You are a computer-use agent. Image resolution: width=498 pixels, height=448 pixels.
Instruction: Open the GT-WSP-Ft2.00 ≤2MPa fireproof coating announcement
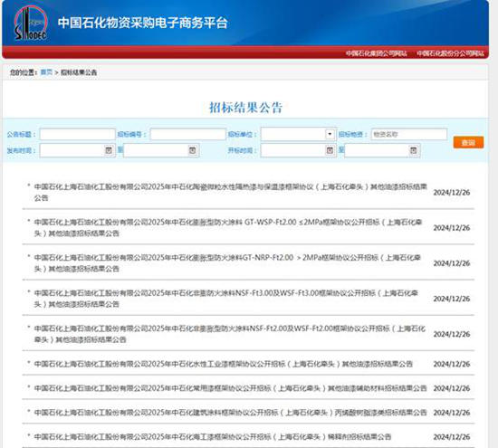coord(228,228)
